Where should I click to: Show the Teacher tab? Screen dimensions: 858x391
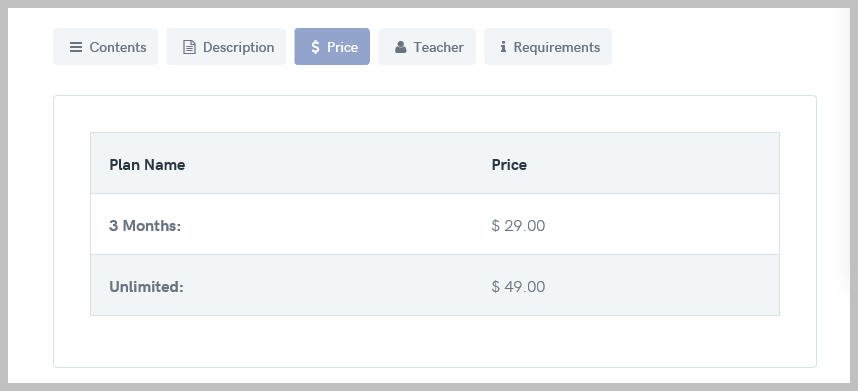coord(427,46)
